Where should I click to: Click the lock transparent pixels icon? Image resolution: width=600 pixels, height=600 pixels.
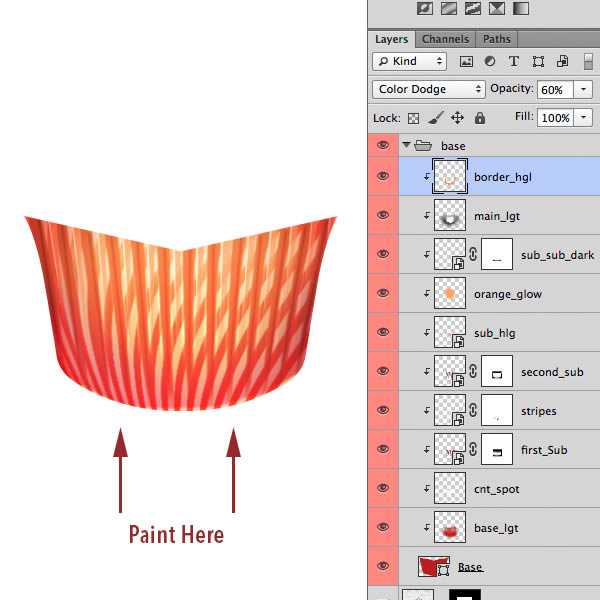[x=413, y=118]
